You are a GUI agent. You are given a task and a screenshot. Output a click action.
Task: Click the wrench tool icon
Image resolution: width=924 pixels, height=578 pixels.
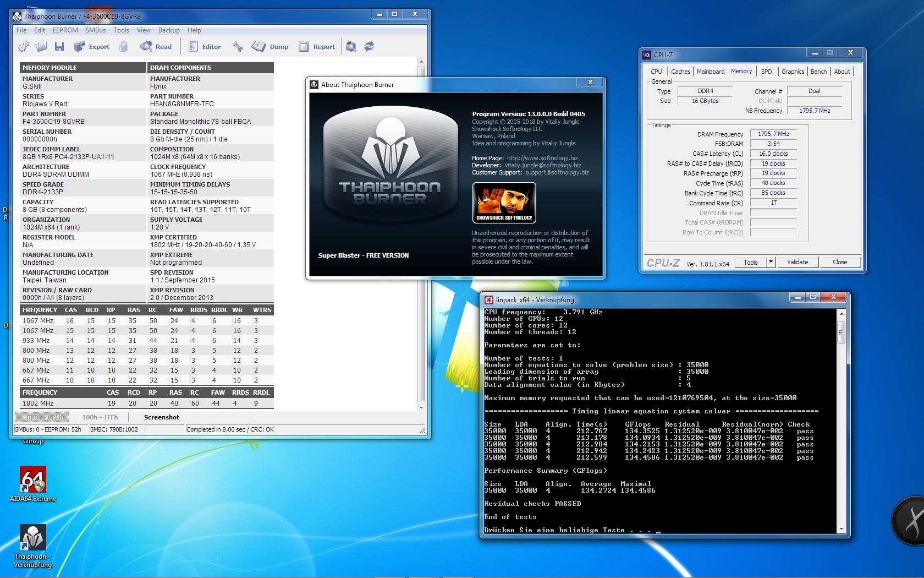[x=238, y=47]
